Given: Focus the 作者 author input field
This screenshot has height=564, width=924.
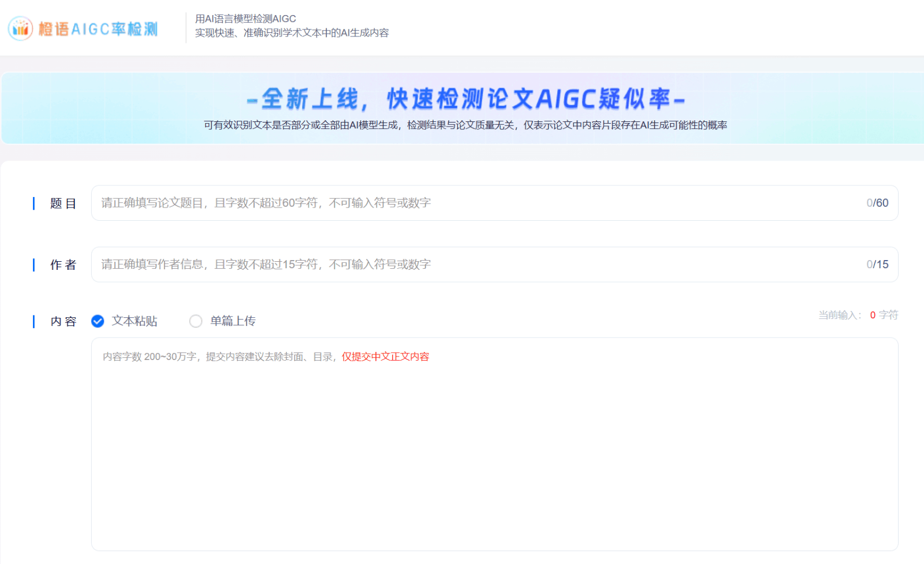Looking at the screenshot, I should (x=494, y=265).
